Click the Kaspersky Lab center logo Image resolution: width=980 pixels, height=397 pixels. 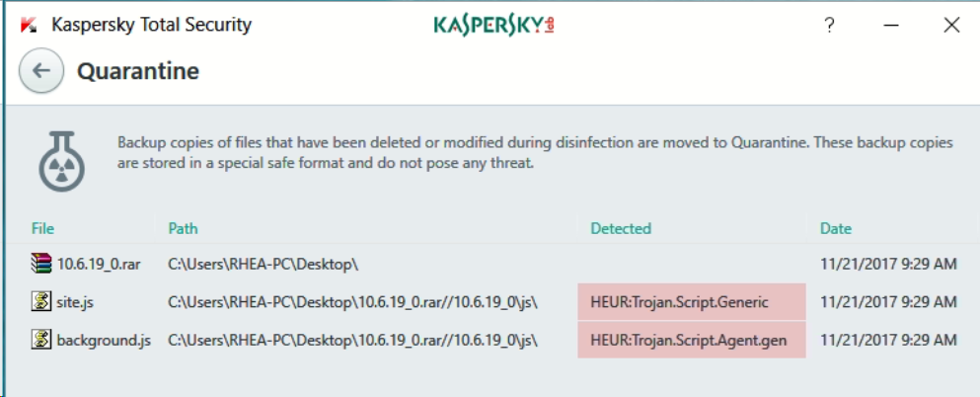pos(493,25)
